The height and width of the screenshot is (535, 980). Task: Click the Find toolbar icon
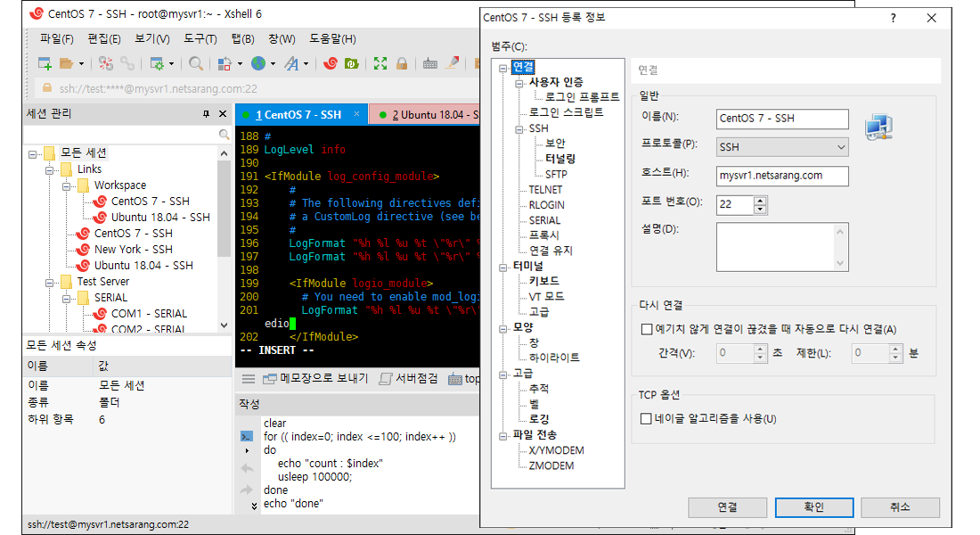(196, 63)
